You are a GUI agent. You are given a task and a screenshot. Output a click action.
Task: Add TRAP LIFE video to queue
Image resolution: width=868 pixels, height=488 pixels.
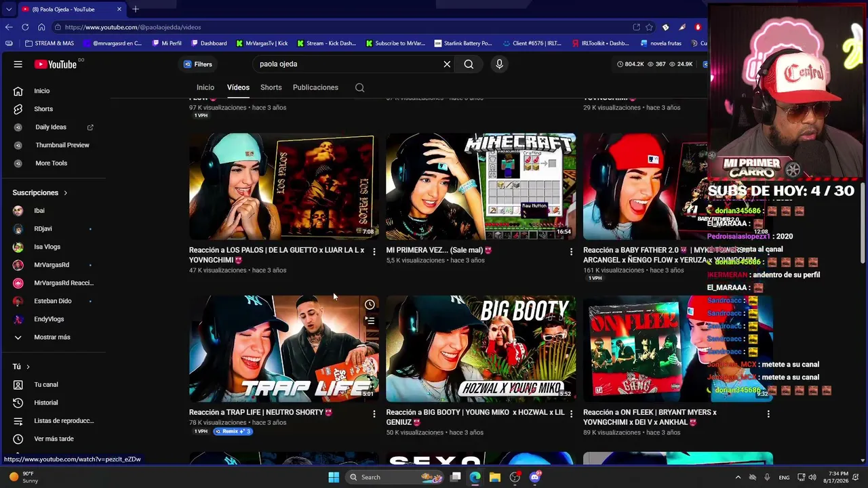coord(370,321)
